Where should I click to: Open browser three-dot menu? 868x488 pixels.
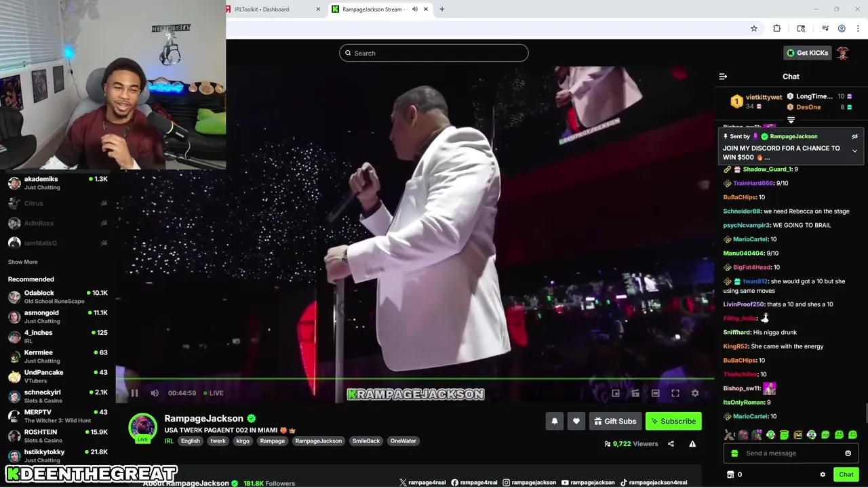pos(859,28)
